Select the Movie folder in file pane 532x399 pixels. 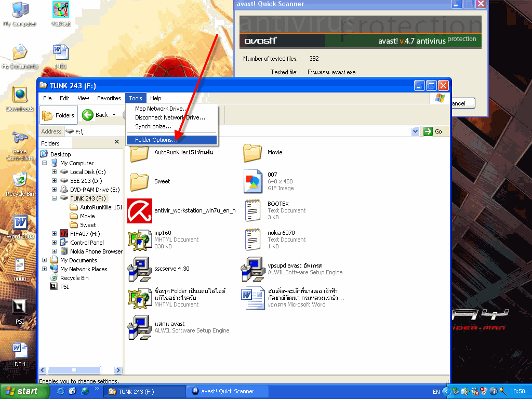point(263,153)
